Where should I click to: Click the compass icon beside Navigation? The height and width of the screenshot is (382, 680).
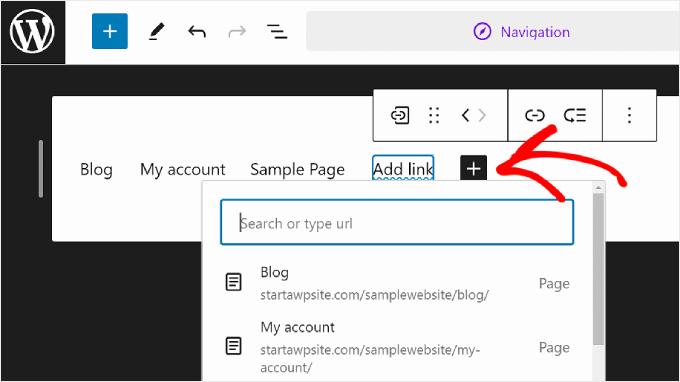(482, 32)
